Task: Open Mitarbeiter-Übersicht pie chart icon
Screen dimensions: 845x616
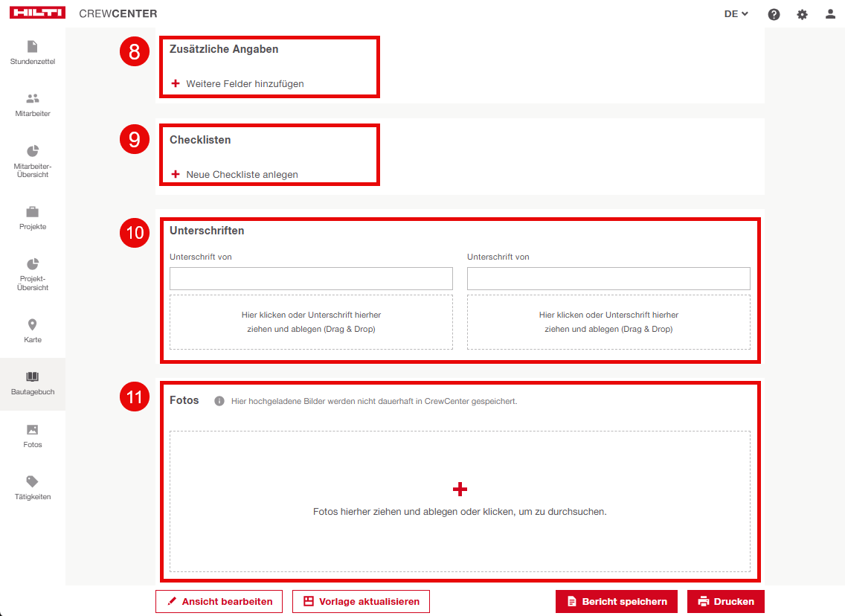Action: coord(32,151)
